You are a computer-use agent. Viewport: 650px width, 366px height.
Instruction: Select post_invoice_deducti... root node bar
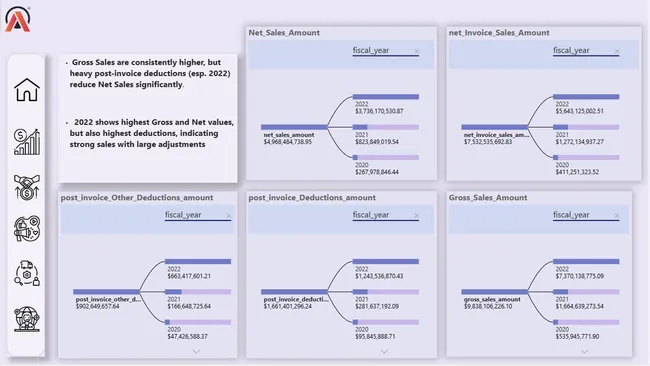tap(294, 292)
